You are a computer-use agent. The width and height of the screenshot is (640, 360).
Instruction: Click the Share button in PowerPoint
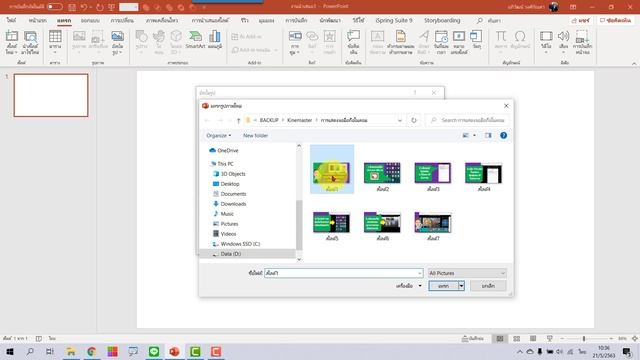pos(581,20)
